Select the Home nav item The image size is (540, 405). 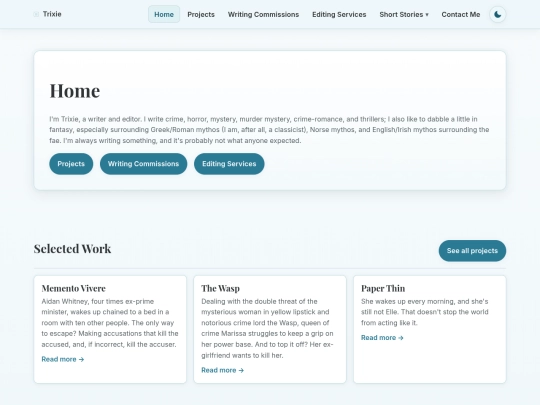click(164, 14)
